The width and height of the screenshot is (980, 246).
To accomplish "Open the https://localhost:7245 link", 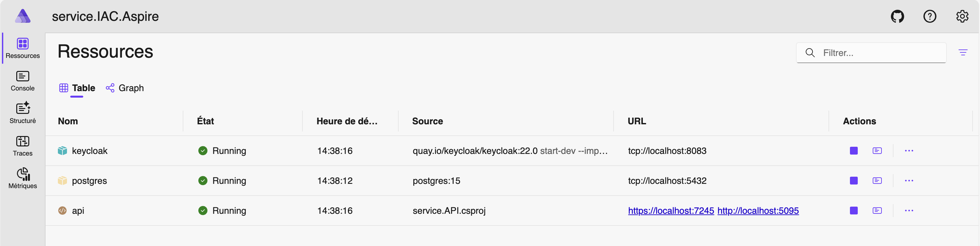I will 671,211.
